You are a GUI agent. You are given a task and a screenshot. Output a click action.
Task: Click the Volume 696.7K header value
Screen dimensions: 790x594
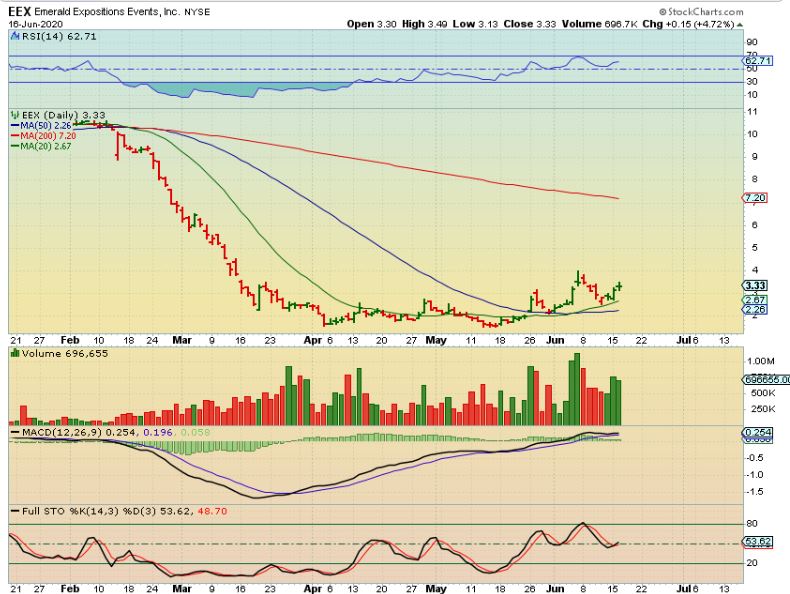pos(600,24)
